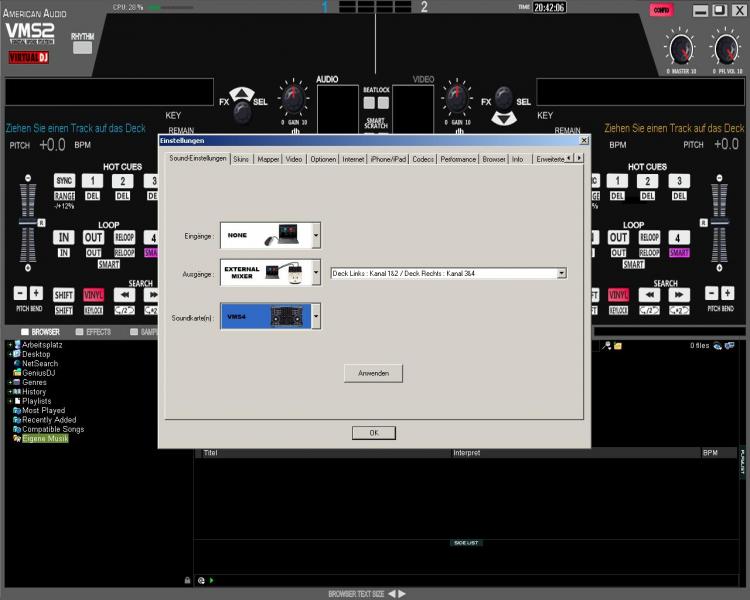Click the Anwenden button
Image resolution: width=750 pixels, height=600 pixels.
373,373
